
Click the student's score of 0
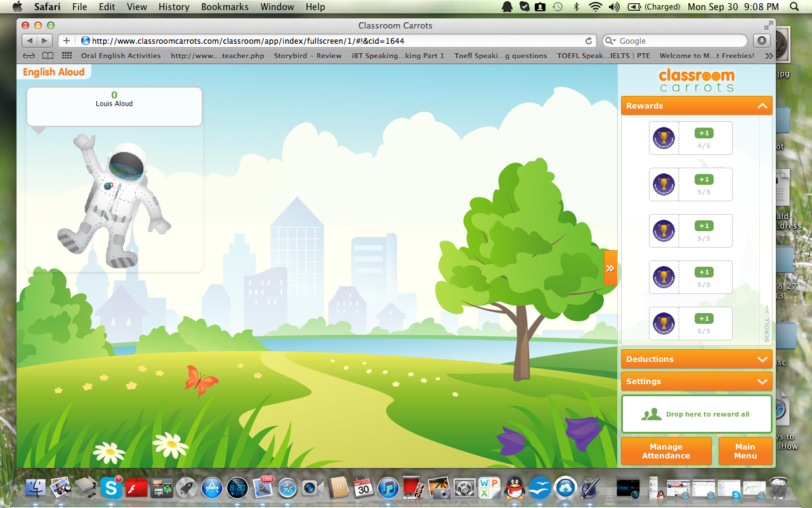click(x=114, y=95)
